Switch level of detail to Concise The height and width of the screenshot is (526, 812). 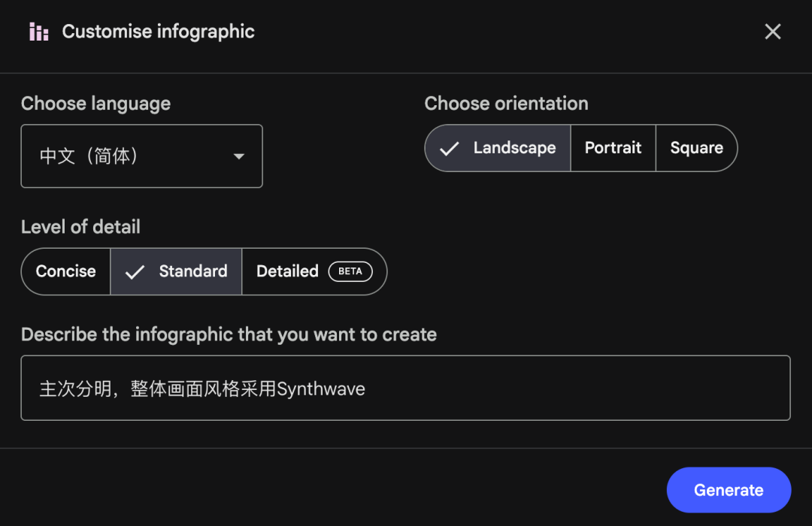[x=65, y=271]
